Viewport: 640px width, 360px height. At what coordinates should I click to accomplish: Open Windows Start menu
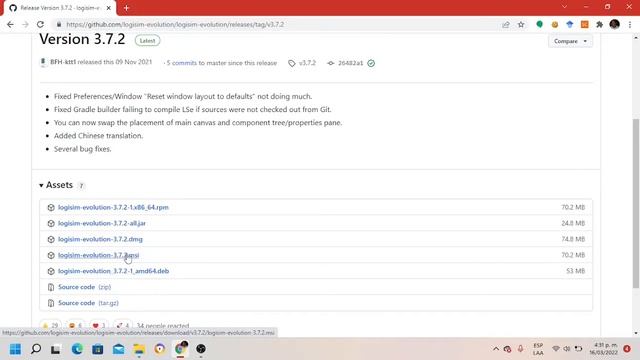tap(15, 349)
